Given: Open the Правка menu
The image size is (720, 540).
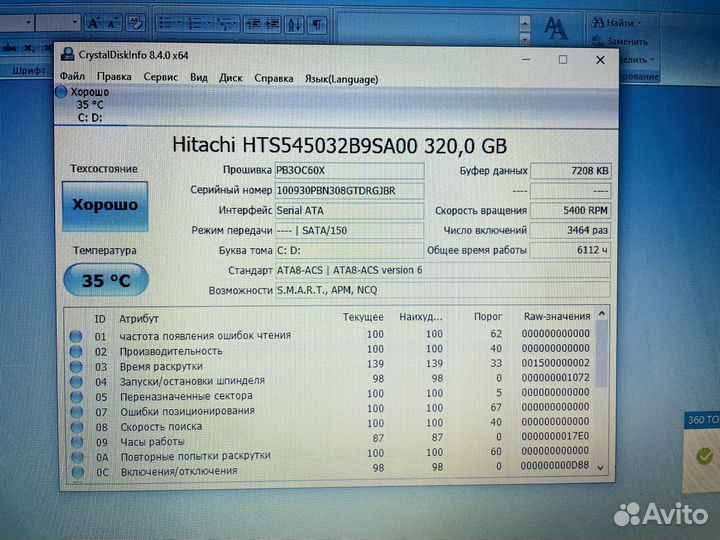Looking at the screenshot, I should 114,77.
